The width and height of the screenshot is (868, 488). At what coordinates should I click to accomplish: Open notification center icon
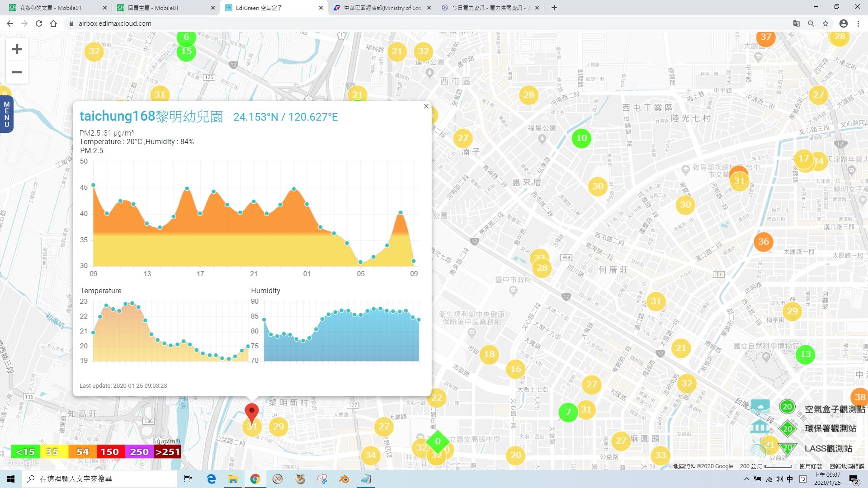click(854, 479)
